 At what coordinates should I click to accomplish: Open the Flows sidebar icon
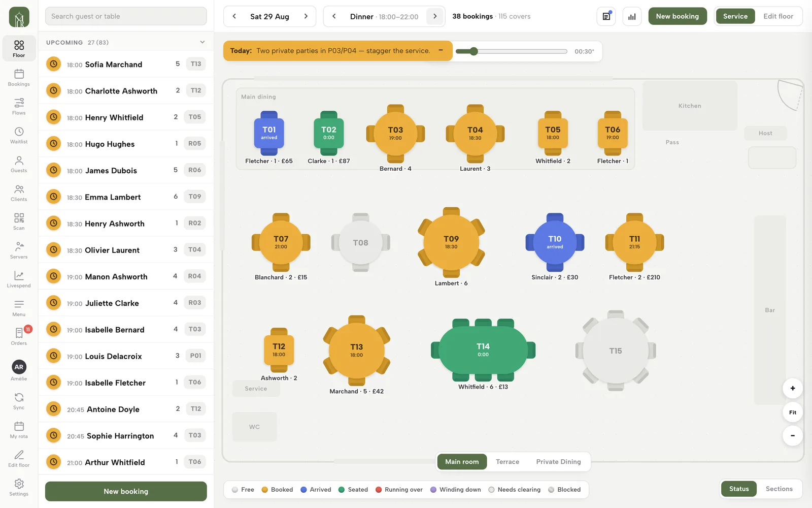pos(19,106)
